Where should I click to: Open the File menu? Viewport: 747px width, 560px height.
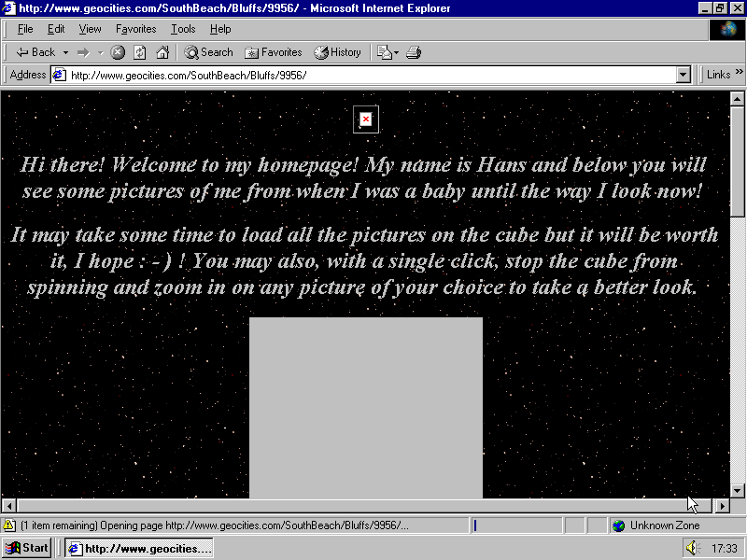click(25, 29)
